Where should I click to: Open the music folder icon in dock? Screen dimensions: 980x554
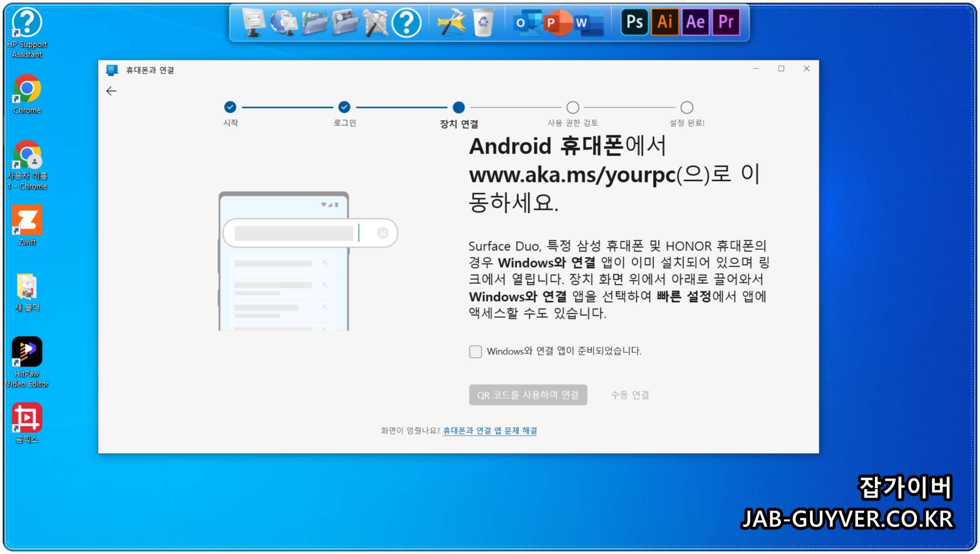pos(315,23)
